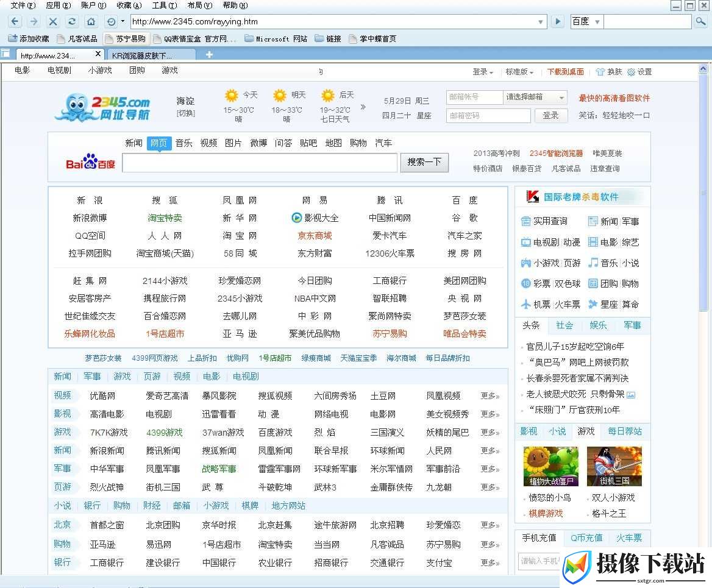The width and height of the screenshot is (712, 588).
Task: Reload the page with the refresh icon
Action: 72,21
